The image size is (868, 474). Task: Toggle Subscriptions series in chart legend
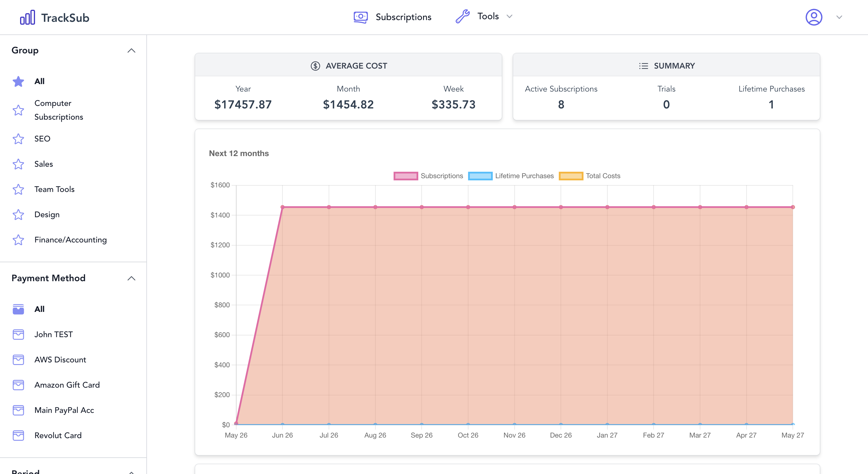click(428, 176)
